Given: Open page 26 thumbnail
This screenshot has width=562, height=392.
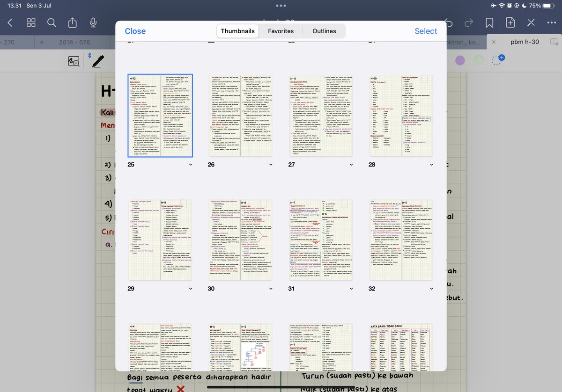Looking at the screenshot, I should 240,116.
